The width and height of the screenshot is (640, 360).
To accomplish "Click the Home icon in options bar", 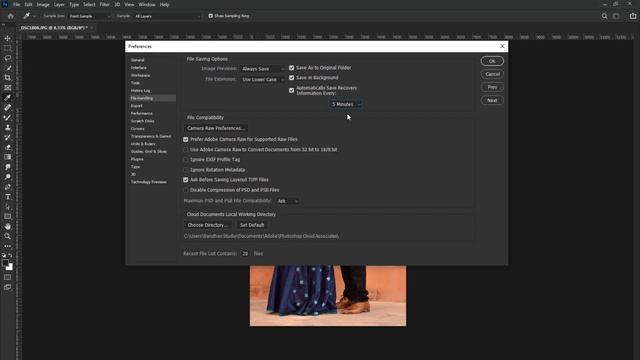I will pyautogui.click(x=11, y=16).
